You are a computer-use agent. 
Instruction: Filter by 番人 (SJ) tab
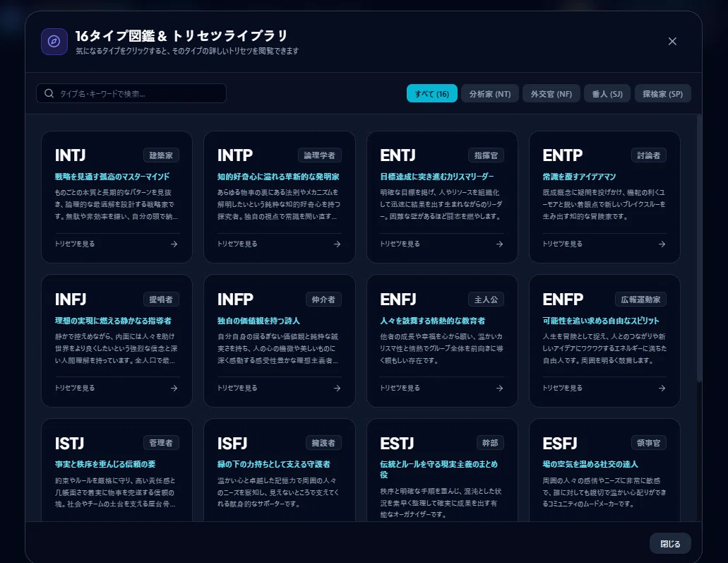click(607, 93)
